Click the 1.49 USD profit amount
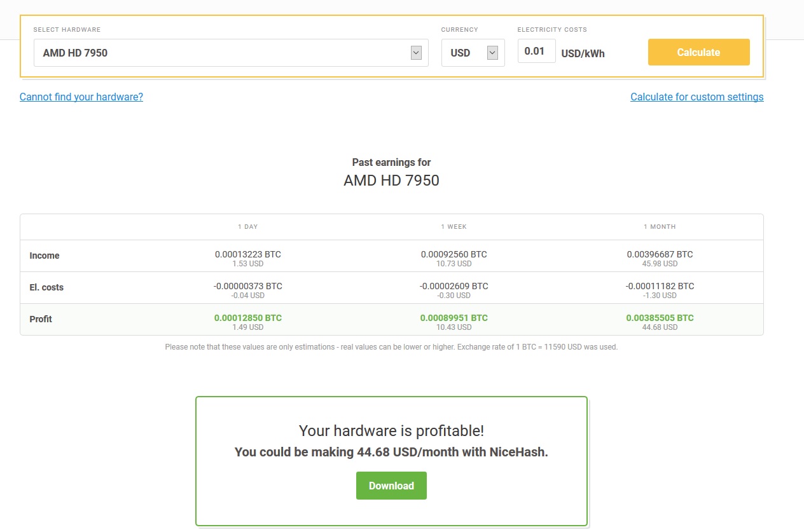This screenshot has height=532, width=804. pos(248,327)
